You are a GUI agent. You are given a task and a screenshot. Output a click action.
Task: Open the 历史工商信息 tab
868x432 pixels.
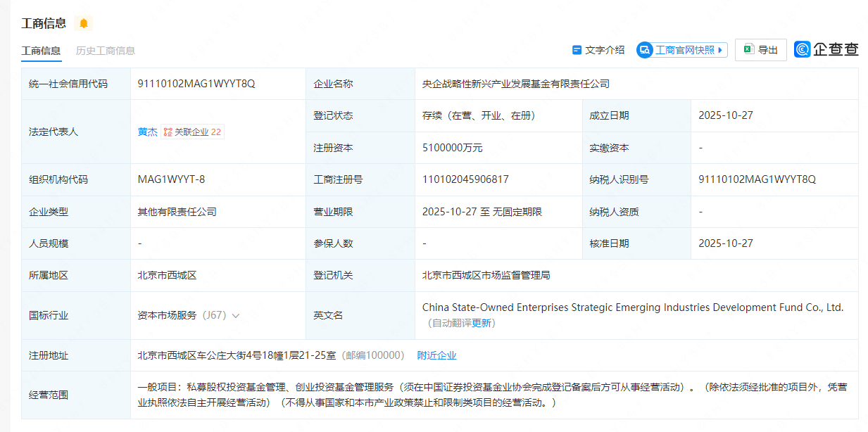106,51
